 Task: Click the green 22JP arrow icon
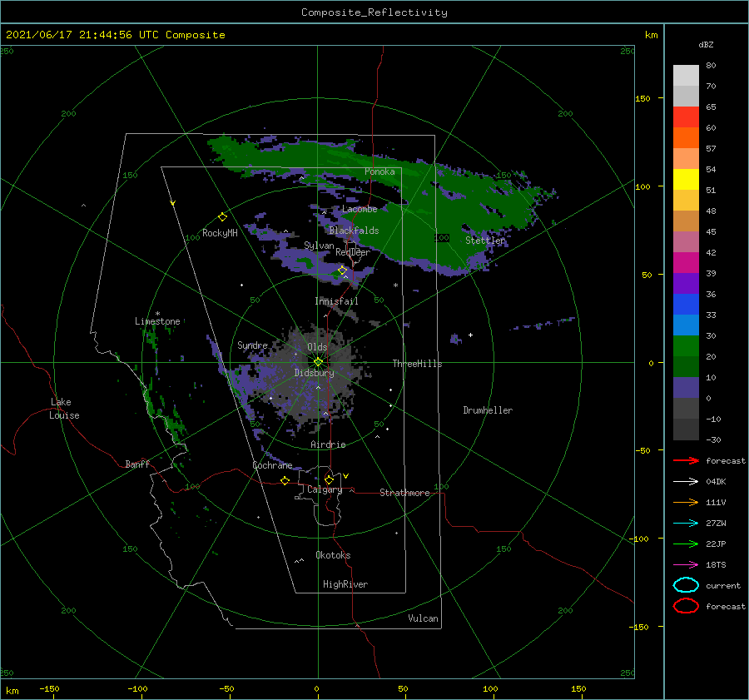[686, 544]
